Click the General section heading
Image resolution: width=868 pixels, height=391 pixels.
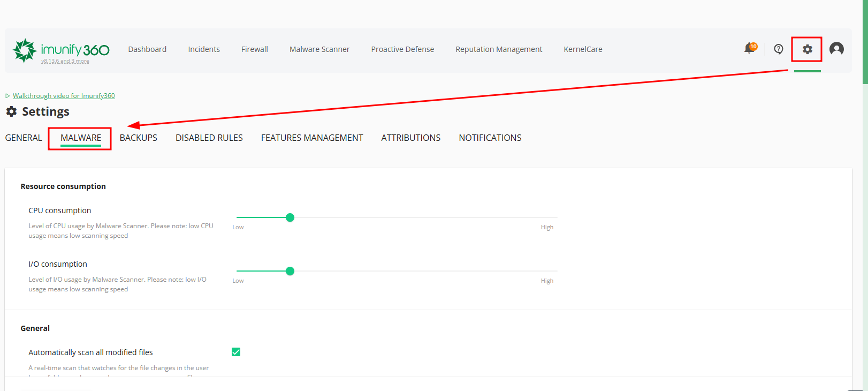tap(35, 328)
